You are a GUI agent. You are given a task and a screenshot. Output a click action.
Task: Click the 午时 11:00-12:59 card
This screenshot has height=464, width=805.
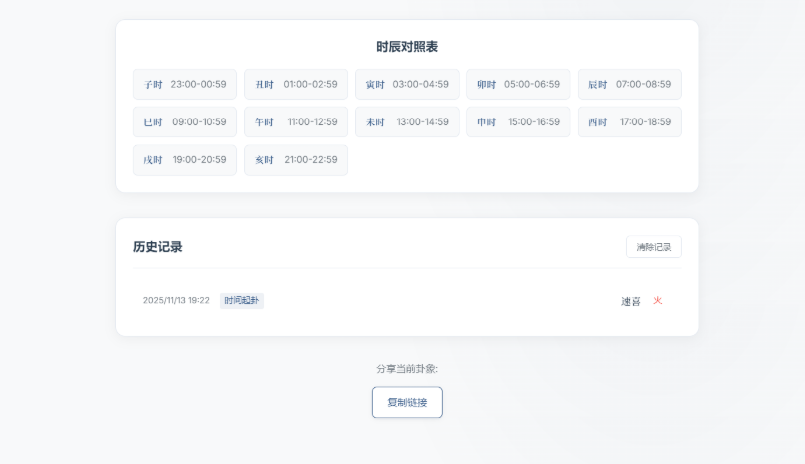[296, 122]
